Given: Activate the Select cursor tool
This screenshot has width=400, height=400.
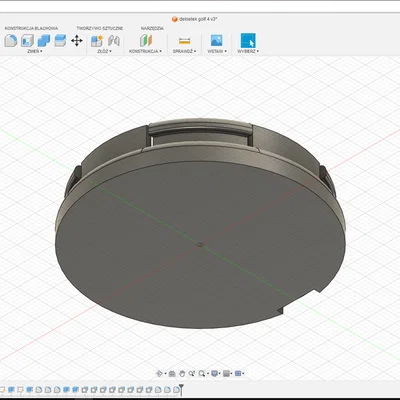Looking at the screenshot, I should pos(248,41).
